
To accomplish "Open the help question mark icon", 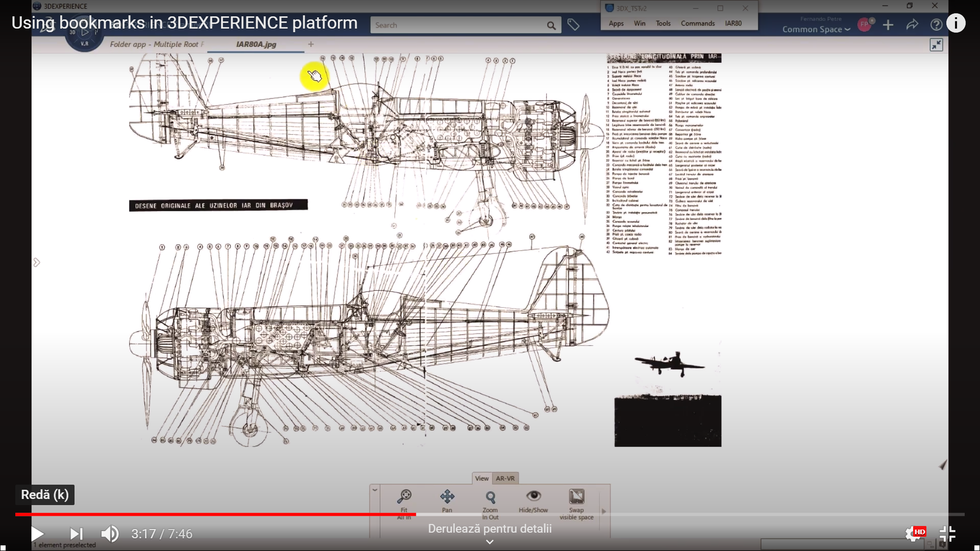I will [x=936, y=25].
